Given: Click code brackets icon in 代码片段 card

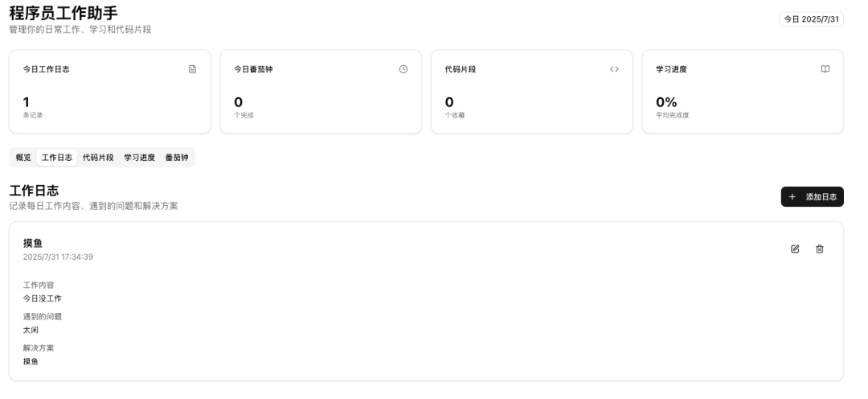Looking at the screenshot, I should click(x=614, y=69).
